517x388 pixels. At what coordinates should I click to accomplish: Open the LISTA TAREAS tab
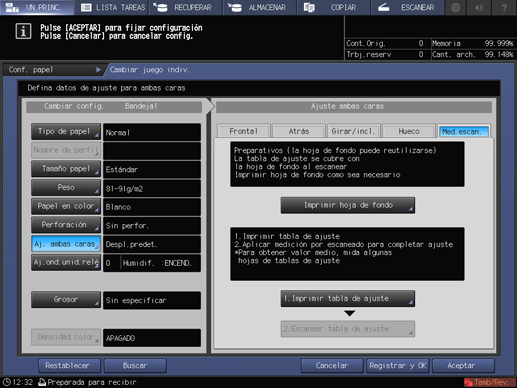point(113,7)
